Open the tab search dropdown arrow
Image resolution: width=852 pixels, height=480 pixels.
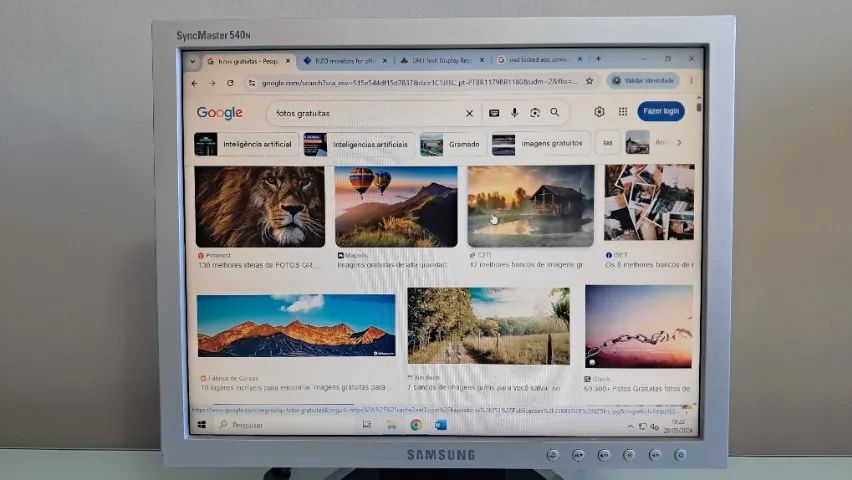coord(192,61)
